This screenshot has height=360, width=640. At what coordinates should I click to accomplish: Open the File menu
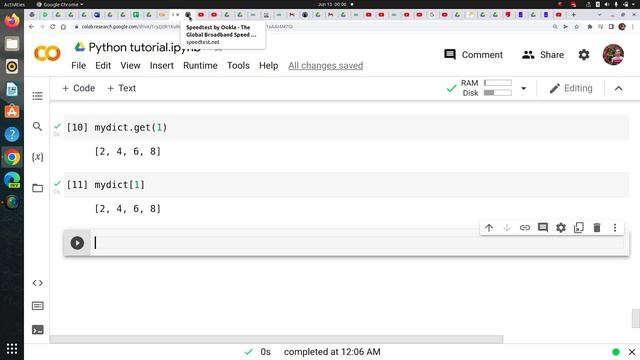pos(78,66)
